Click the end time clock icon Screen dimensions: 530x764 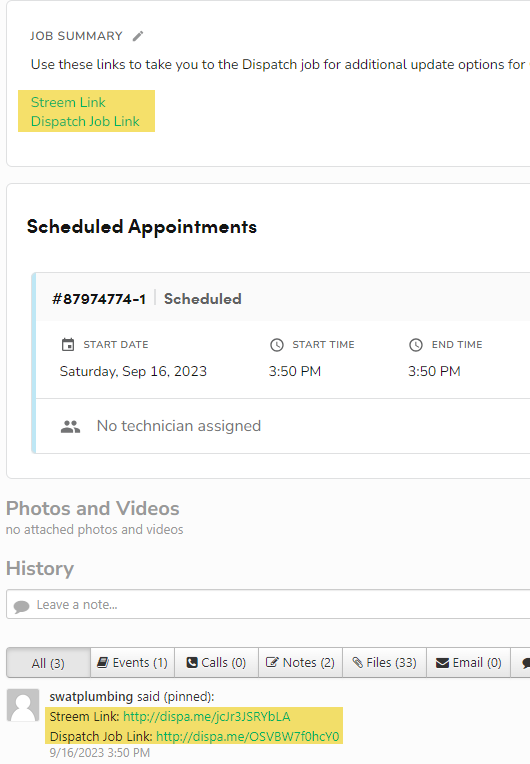(416, 345)
